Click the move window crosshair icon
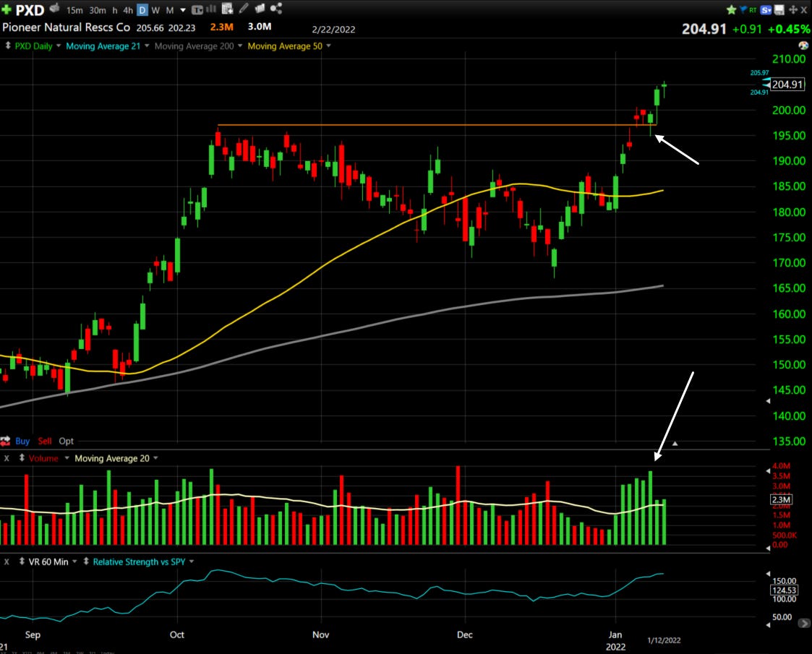The height and width of the screenshot is (654, 812). click(x=793, y=10)
